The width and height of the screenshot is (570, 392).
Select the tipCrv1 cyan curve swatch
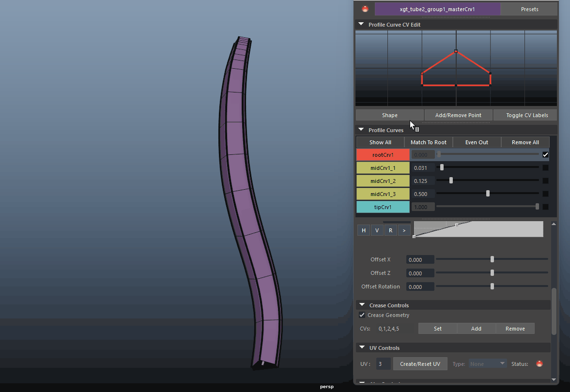pyautogui.click(x=383, y=207)
